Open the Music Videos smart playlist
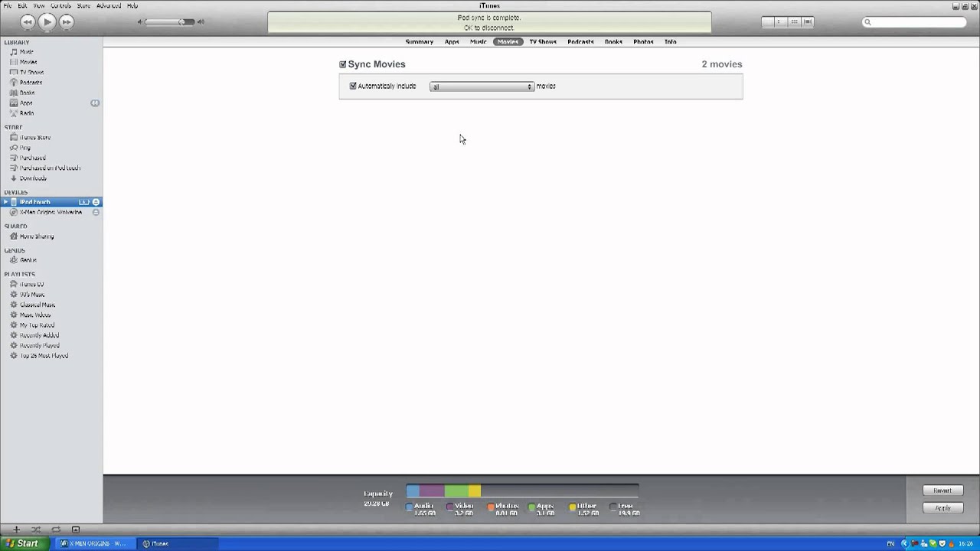Screen dimensions: 980x551 (34, 315)
